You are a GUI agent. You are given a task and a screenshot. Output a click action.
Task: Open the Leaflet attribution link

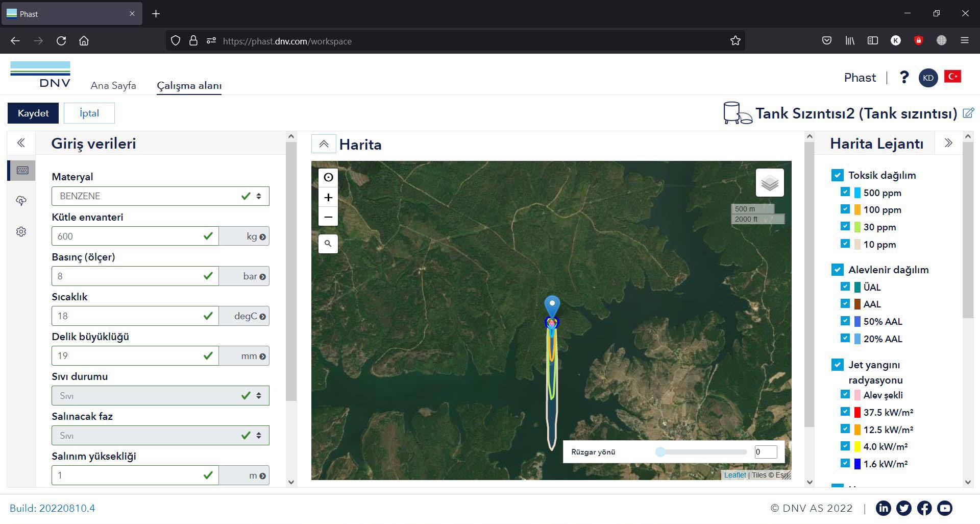coord(735,475)
